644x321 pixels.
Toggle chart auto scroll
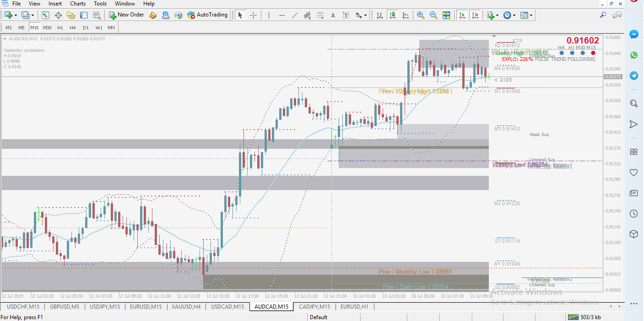click(x=462, y=15)
